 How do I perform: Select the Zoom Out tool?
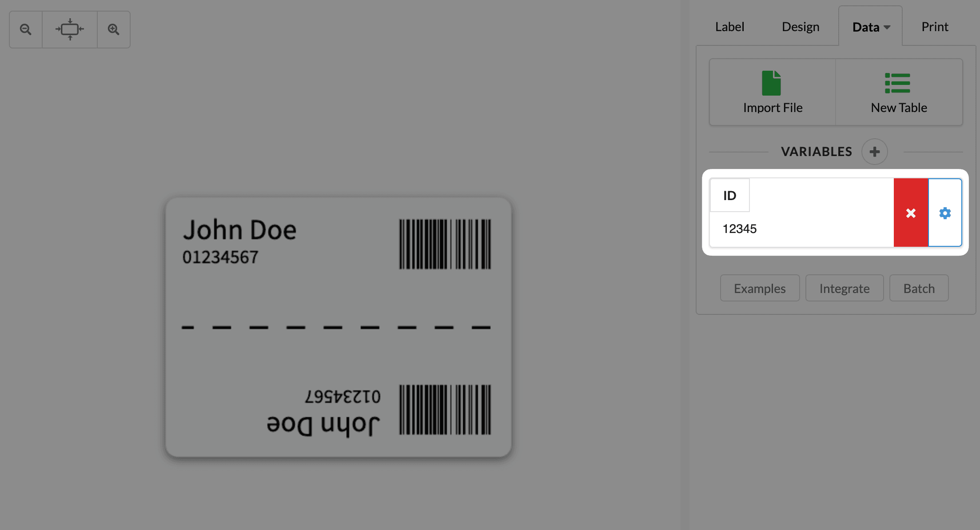coord(25,29)
